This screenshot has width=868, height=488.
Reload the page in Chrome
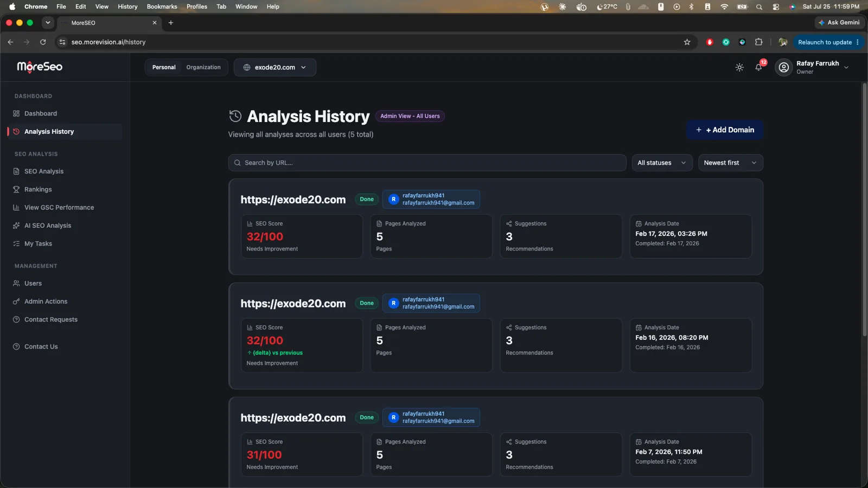(x=43, y=42)
